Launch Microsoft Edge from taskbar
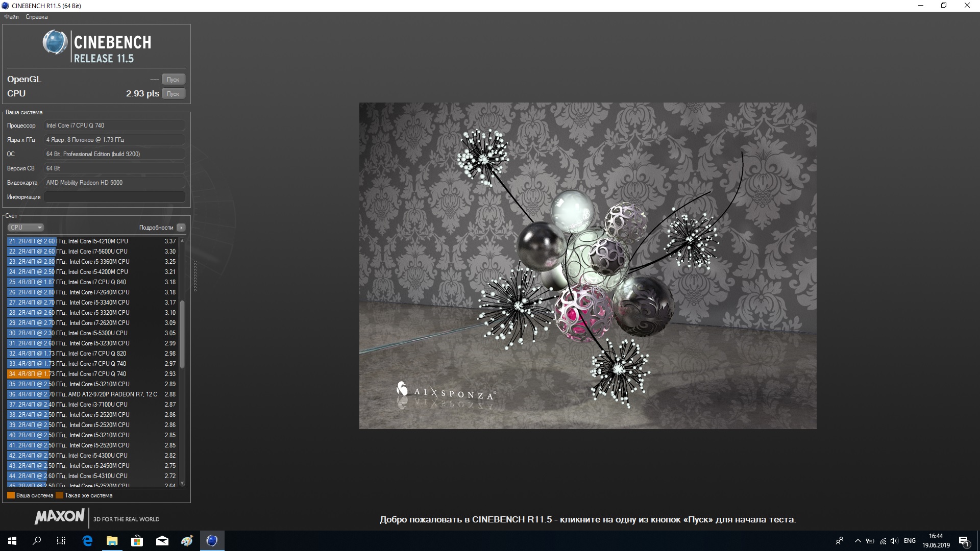Image resolution: width=980 pixels, height=551 pixels. coord(87,541)
